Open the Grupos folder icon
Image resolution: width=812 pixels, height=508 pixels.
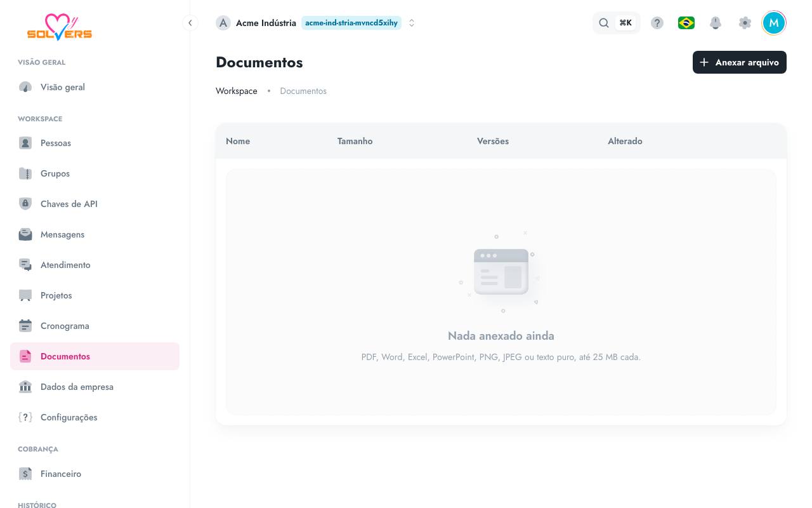25,173
